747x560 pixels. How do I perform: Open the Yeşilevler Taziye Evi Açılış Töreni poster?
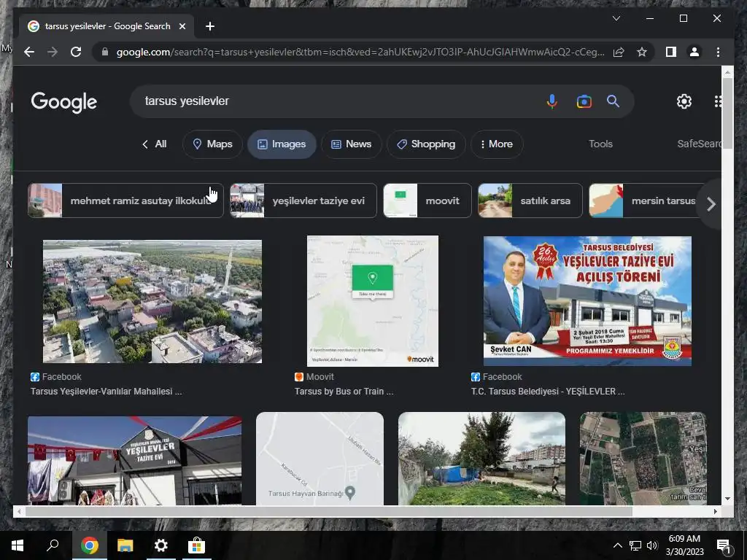coord(587,301)
